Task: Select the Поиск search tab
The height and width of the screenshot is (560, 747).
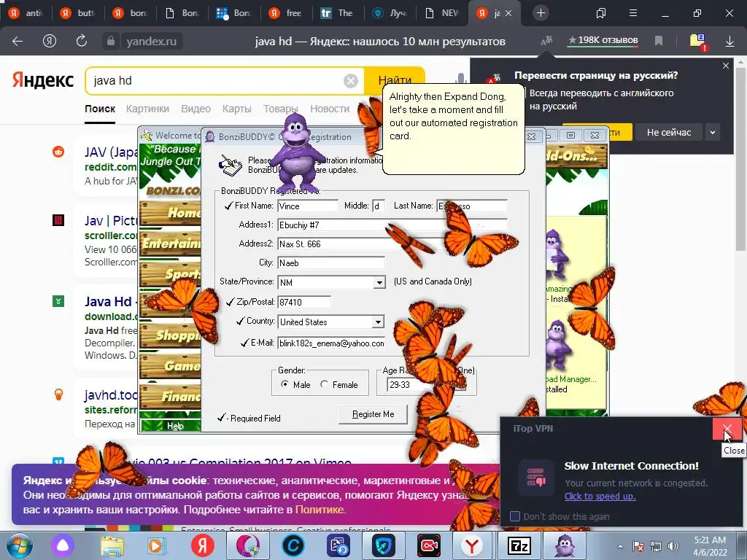Action: (x=100, y=109)
